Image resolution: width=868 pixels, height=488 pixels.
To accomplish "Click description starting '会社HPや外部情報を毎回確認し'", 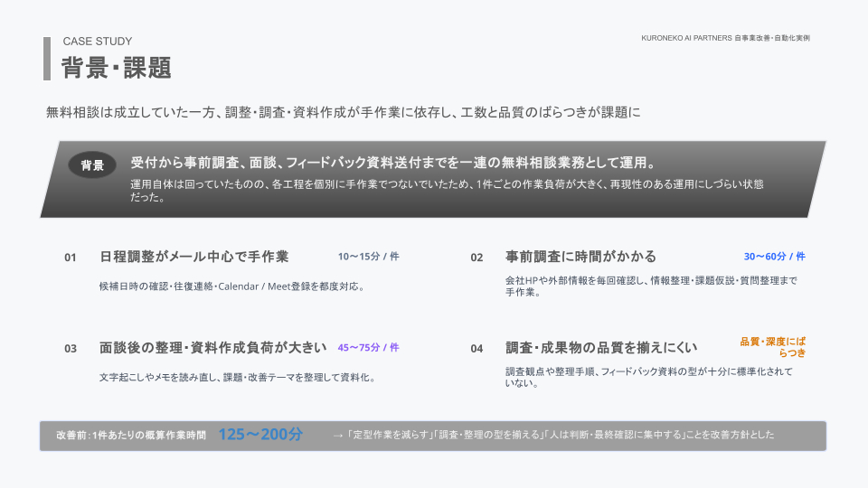I will (x=651, y=286).
